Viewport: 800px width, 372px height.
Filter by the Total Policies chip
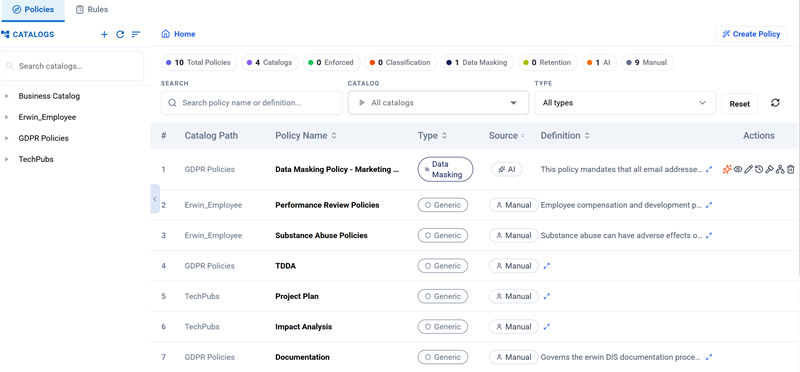tap(199, 62)
